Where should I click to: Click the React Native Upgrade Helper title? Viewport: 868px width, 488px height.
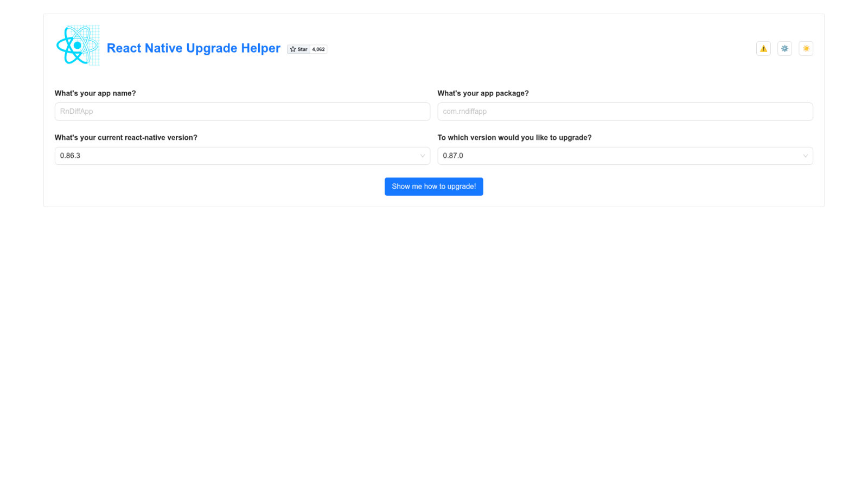(x=194, y=48)
